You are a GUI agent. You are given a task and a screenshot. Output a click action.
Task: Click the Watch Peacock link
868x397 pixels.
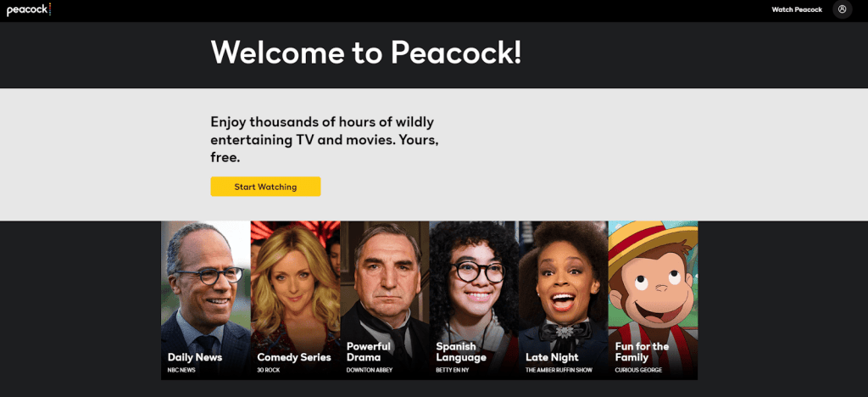[797, 9]
